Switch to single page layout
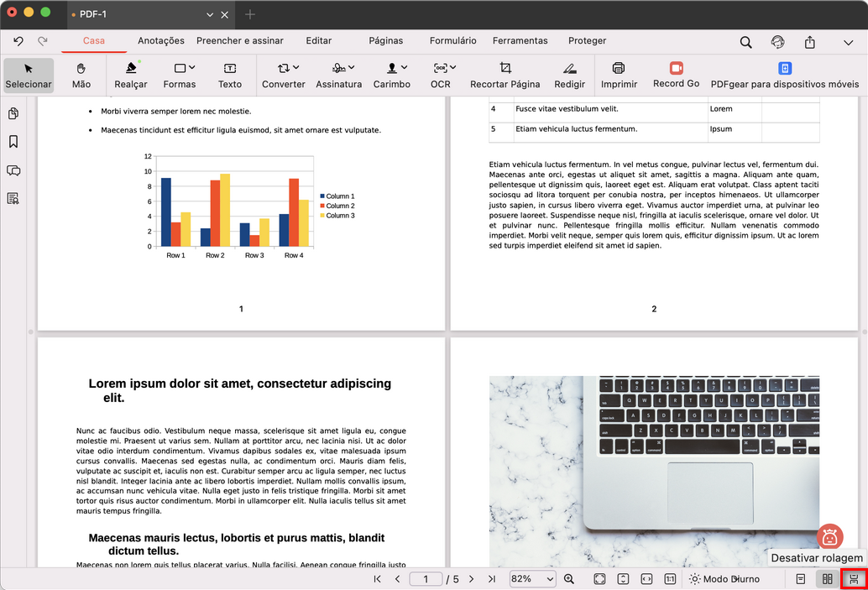 801,579
